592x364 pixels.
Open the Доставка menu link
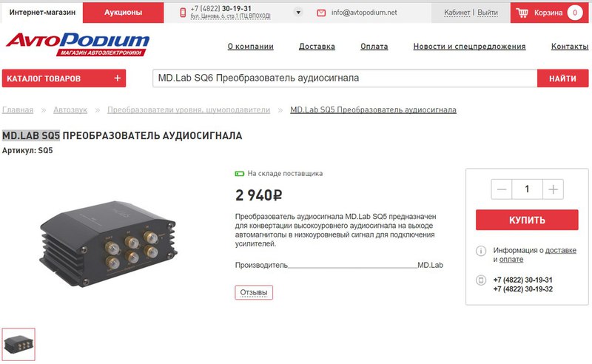point(317,47)
